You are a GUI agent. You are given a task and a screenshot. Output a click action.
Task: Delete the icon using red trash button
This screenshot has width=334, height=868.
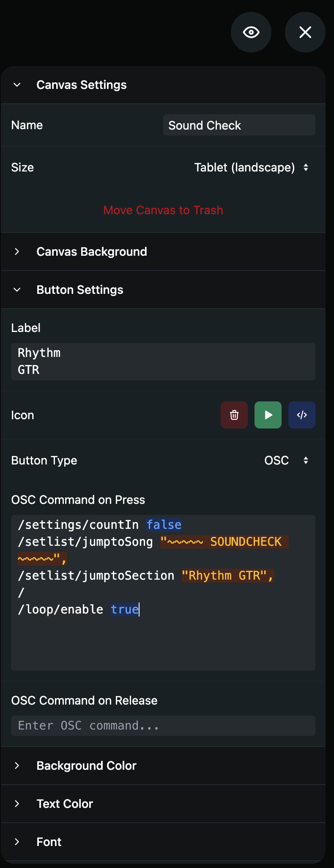[x=234, y=415]
